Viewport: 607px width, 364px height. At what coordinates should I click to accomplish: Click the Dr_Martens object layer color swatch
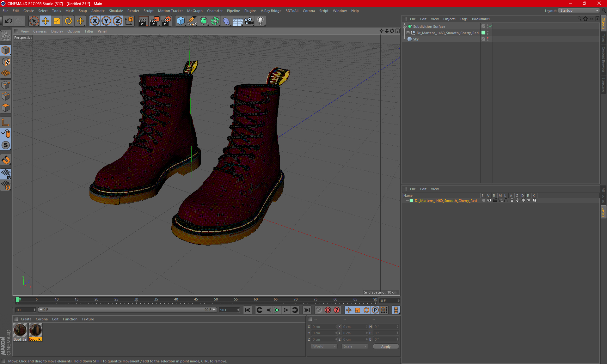tap(483, 33)
